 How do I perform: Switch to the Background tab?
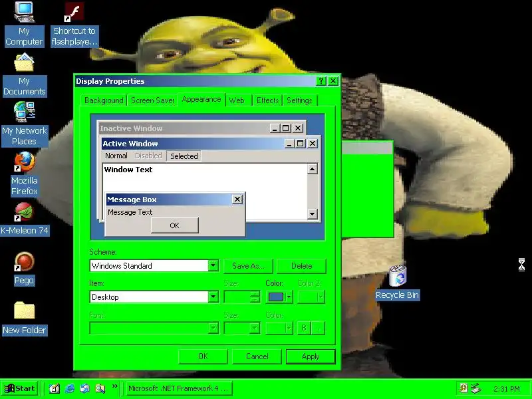(x=104, y=100)
